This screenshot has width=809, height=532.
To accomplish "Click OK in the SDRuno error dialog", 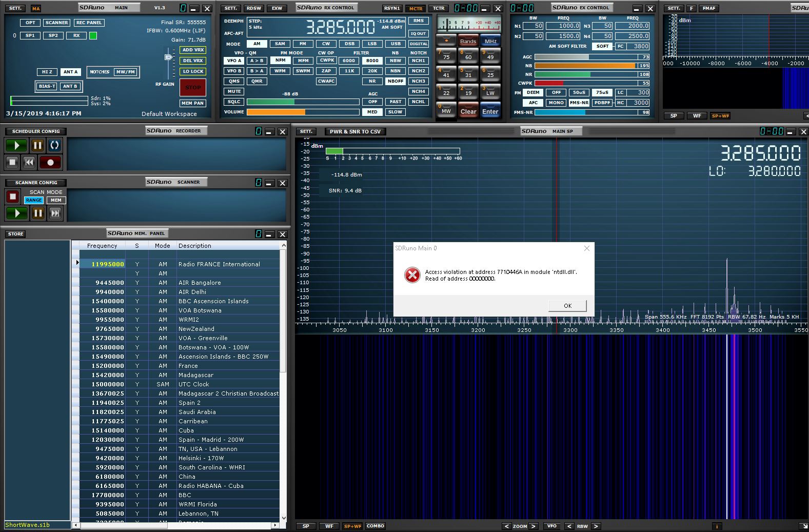I will click(x=567, y=306).
